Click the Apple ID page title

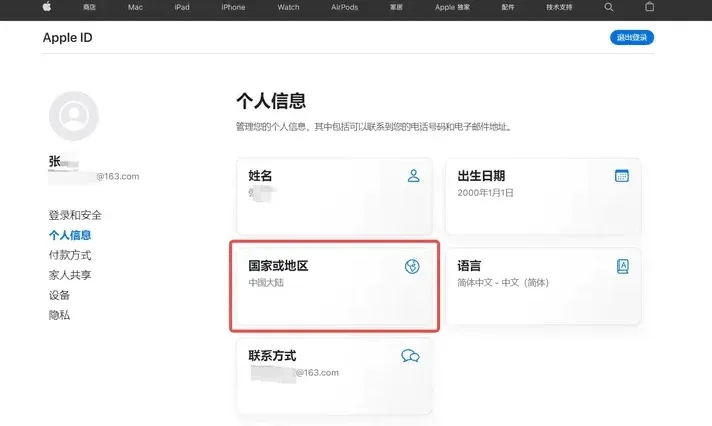(68, 38)
